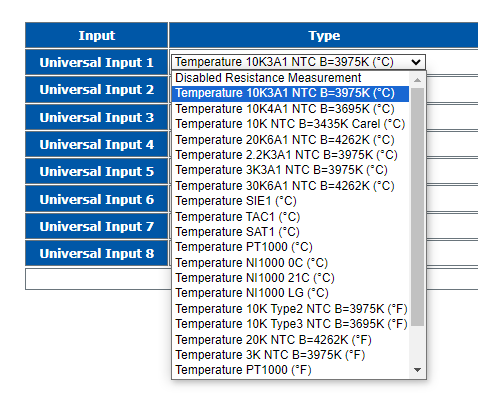Pick Temperature PT1000 (°F) option
Viewport: 478px width, 408px height.
pos(290,370)
